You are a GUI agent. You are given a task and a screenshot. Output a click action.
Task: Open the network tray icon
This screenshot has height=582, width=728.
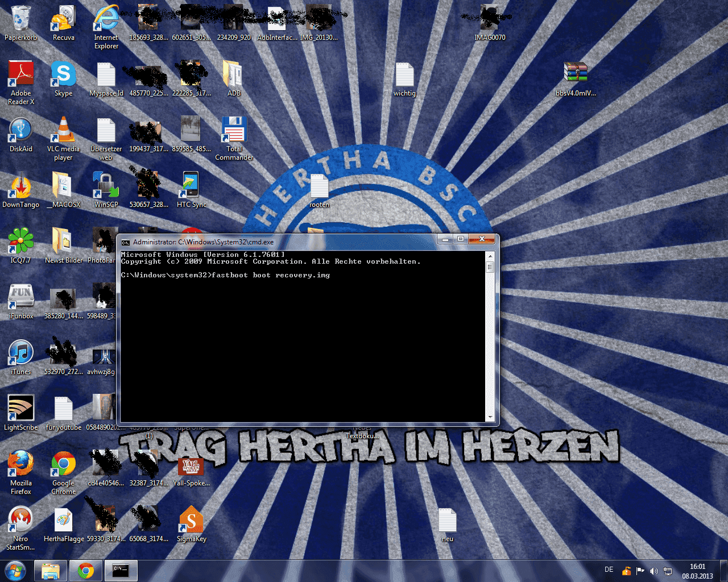668,571
